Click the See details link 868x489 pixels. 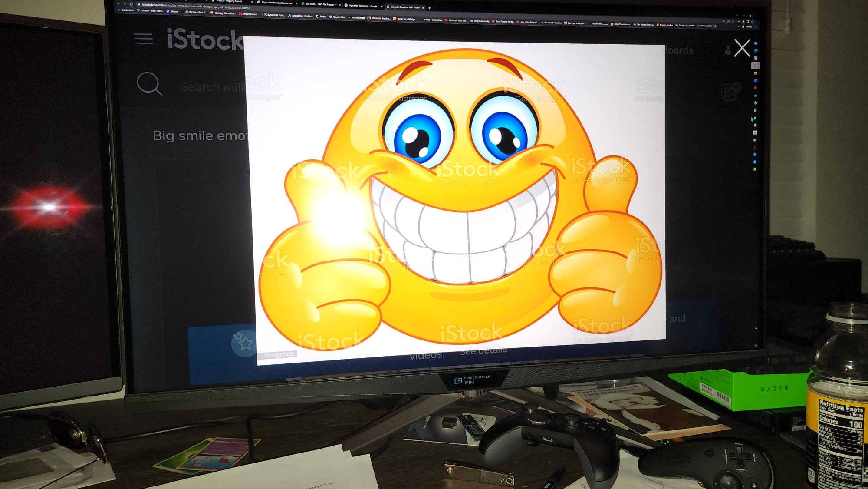click(x=483, y=351)
